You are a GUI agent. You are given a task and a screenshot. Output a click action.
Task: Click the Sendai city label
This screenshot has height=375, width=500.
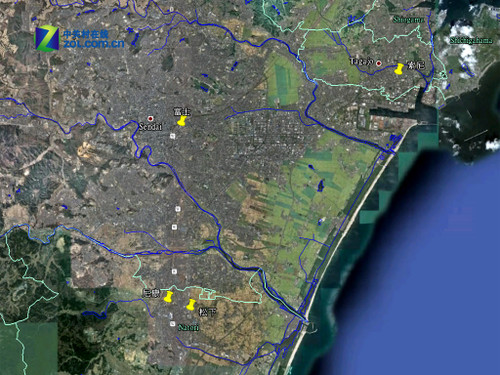click(x=150, y=127)
